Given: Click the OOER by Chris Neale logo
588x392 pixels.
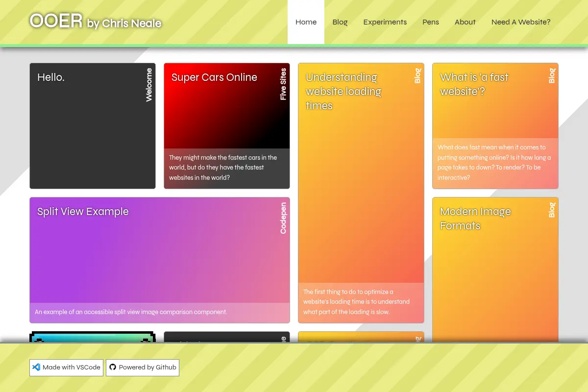Looking at the screenshot, I should click(96, 22).
